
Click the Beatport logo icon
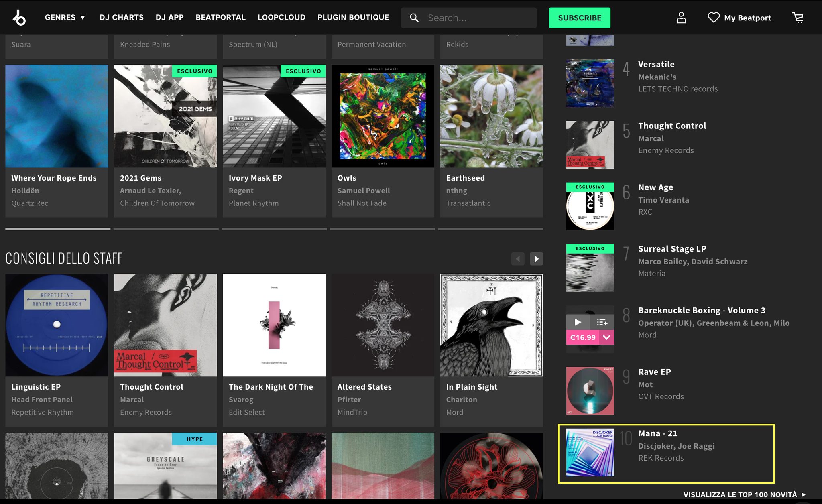pyautogui.click(x=19, y=18)
